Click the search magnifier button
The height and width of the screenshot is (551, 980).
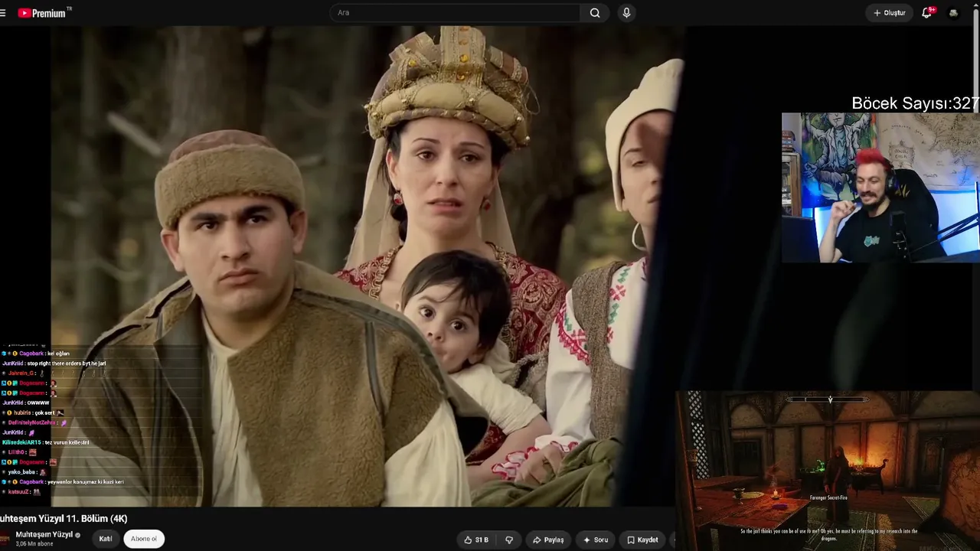click(x=595, y=13)
